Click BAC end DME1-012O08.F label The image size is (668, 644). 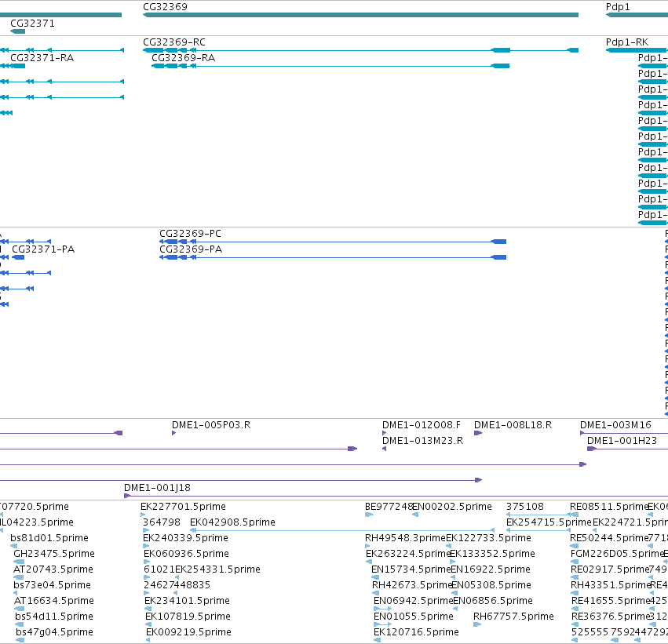pyautogui.click(x=422, y=425)
